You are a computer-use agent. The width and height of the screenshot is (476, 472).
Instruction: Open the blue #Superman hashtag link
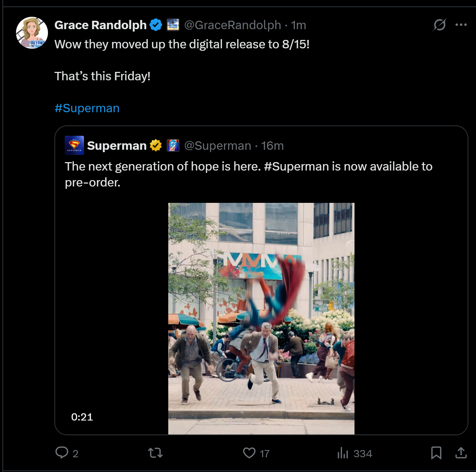pyautogui.click(x=87, y=108)
